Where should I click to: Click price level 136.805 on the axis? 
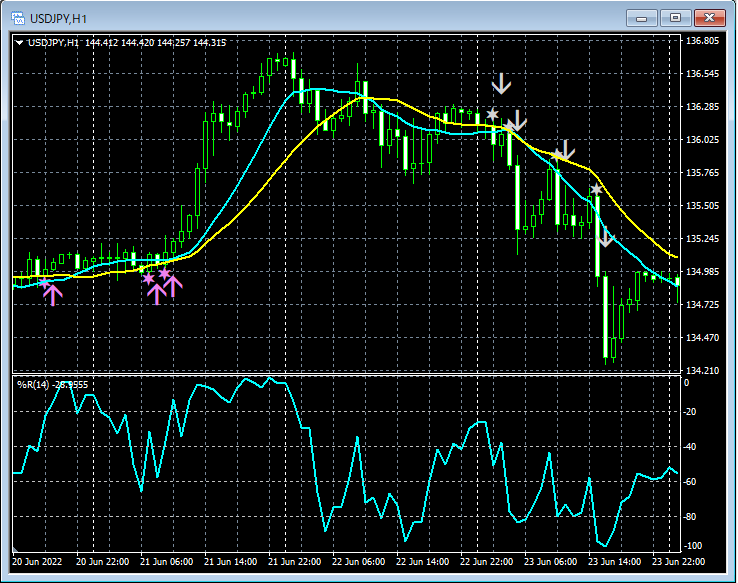point(702,41)
